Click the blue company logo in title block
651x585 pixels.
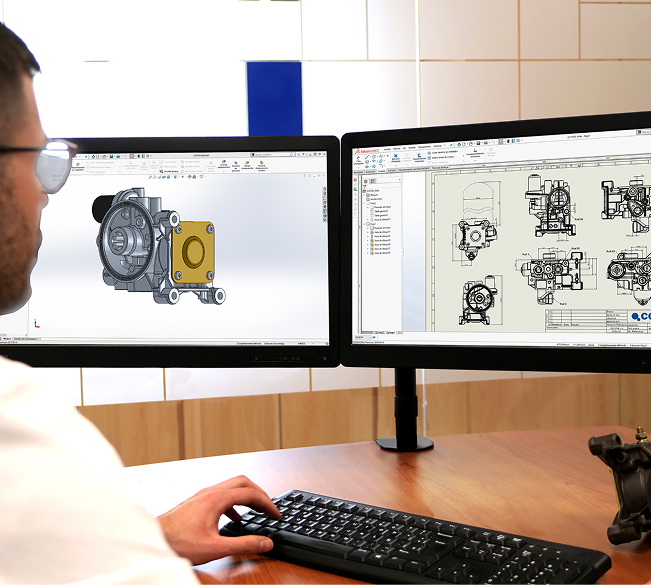pyautogui.click(x=639, y=317)
